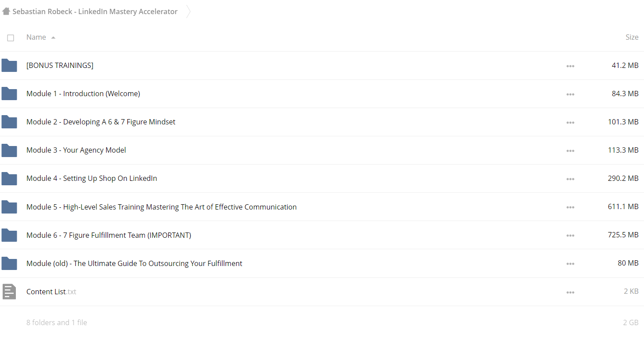Click the Content List text file icon

pos(9,292)
